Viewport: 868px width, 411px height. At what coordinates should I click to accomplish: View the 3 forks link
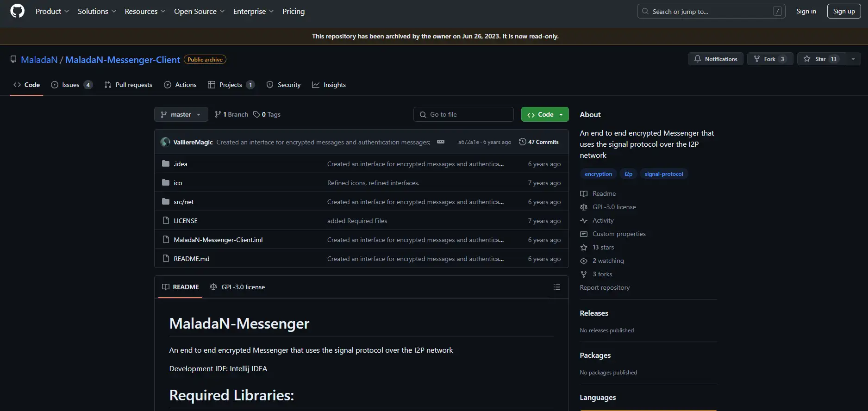pos(596,274)
